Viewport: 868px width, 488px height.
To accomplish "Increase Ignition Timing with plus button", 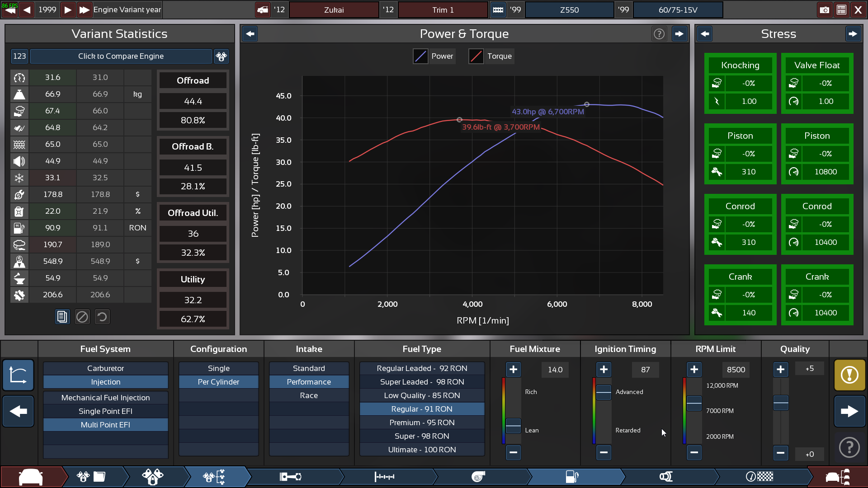I will click(x=604, y=370).
